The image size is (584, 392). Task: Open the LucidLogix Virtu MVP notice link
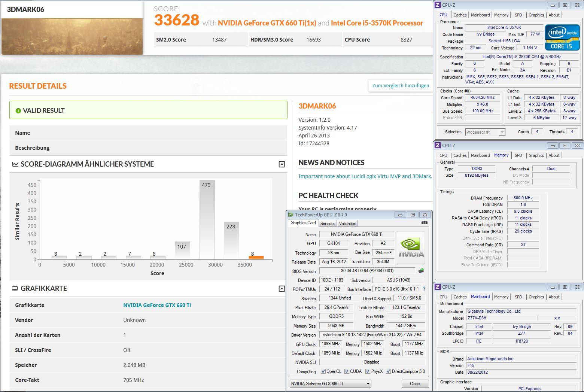[x=365, y=176]
